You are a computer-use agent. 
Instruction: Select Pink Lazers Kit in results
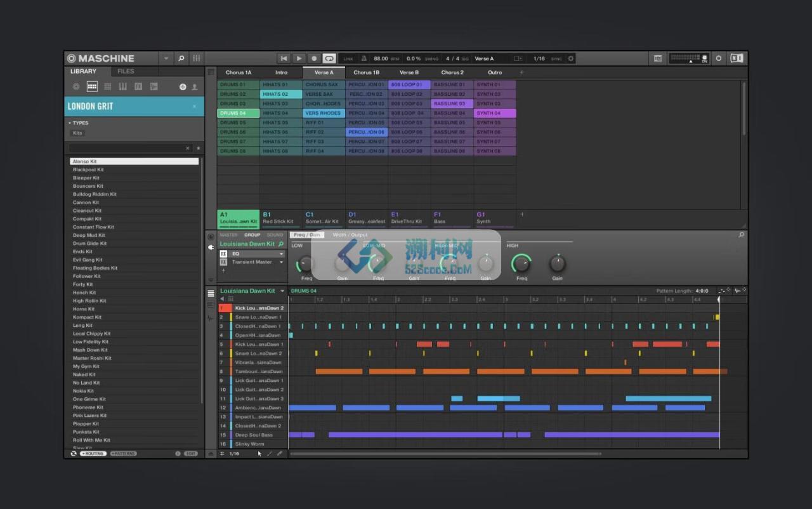click(134, 415)
